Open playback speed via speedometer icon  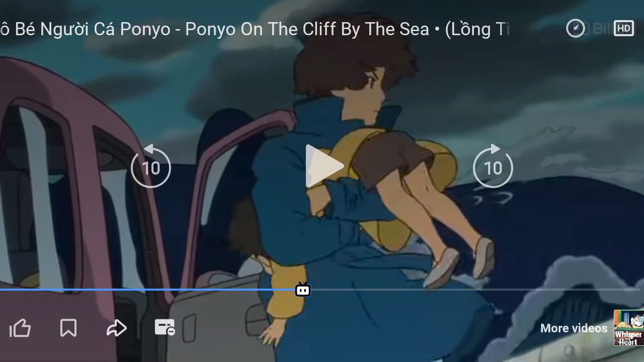(576, 28)
